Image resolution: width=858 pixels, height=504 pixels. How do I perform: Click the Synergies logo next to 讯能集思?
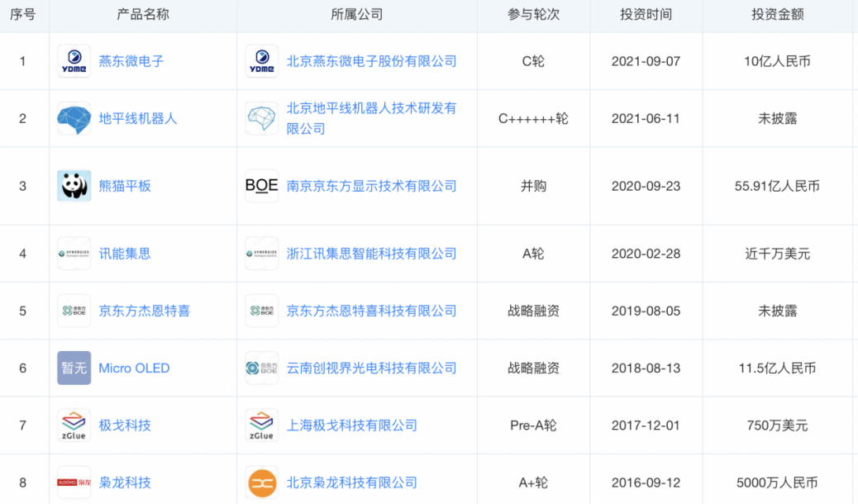(x=74, y=254)
